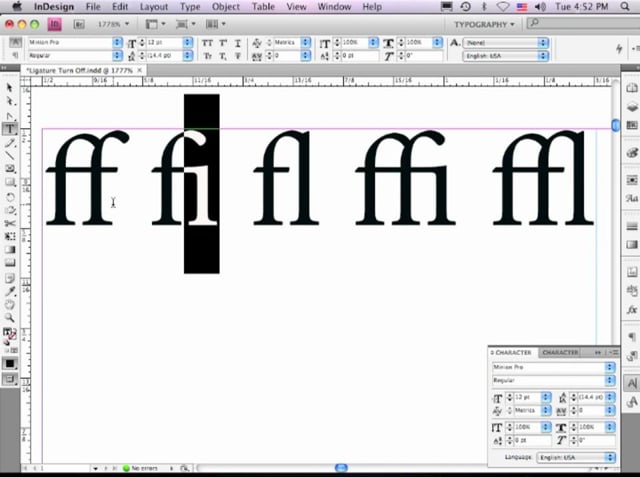This screenshot has height=477, width=640.
Task: Click the Go to Bridge button
Action: 79,24
